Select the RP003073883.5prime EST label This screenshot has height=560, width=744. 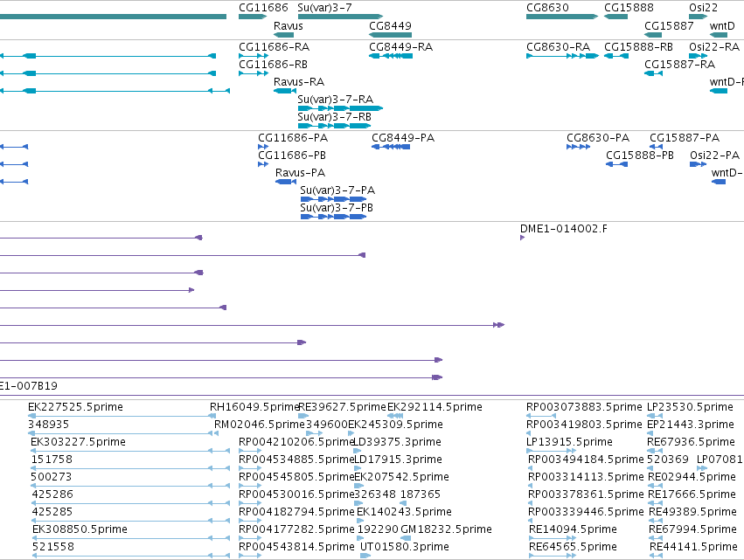584,407
